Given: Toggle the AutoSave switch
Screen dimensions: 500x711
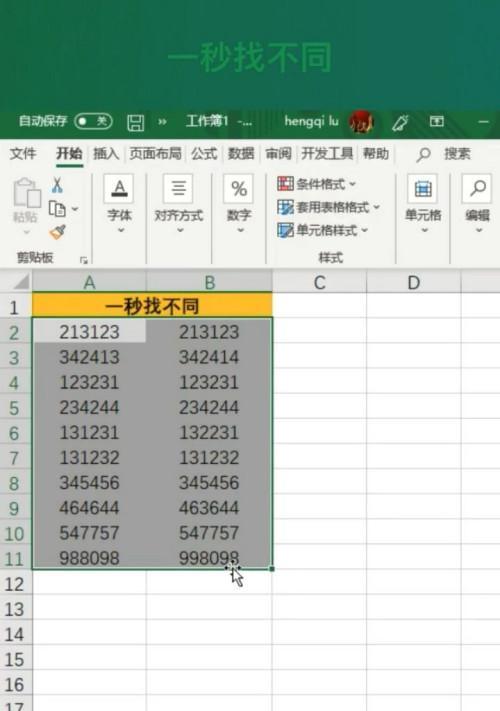Looking at the screenshot, I should click(x=93, y=121).
